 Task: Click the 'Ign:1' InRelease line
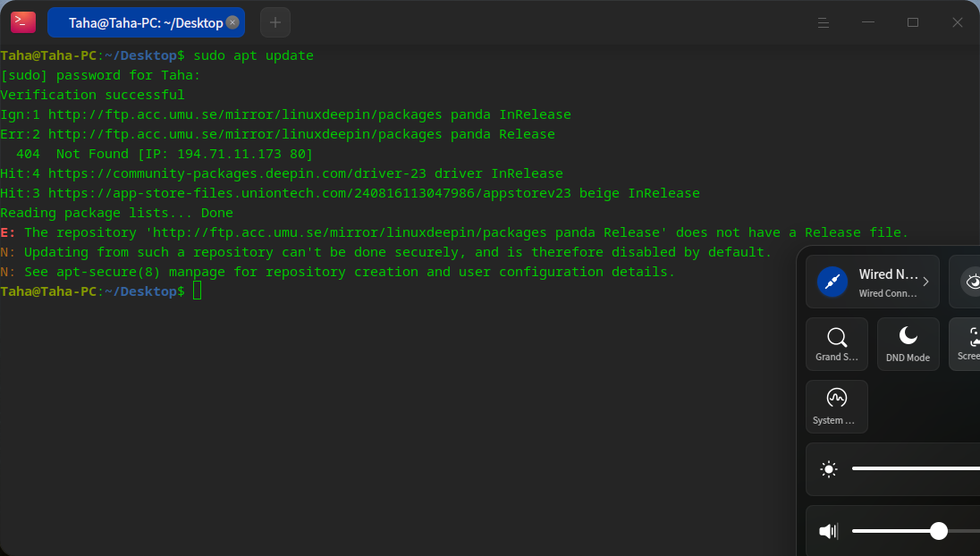[285, 114]
